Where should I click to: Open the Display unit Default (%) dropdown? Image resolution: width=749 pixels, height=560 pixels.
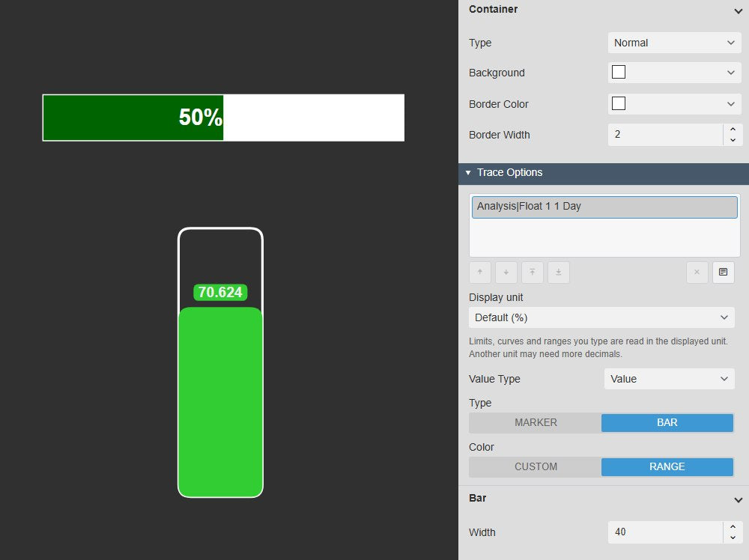click(601, 317)
